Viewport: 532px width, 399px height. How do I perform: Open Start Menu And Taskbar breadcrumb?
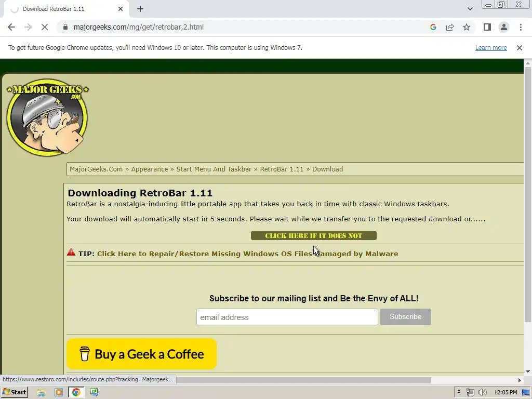[214, 169]
